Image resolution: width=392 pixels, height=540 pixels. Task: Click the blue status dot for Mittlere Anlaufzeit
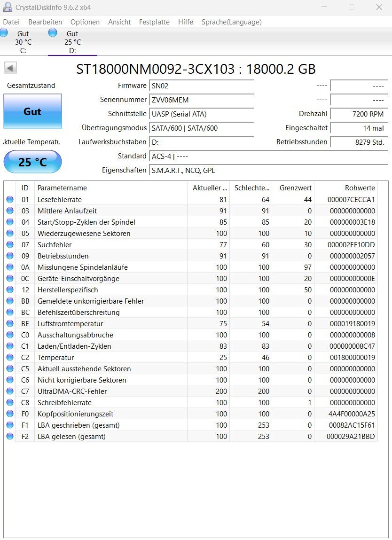pyautogui.click(x=10, y=211)
